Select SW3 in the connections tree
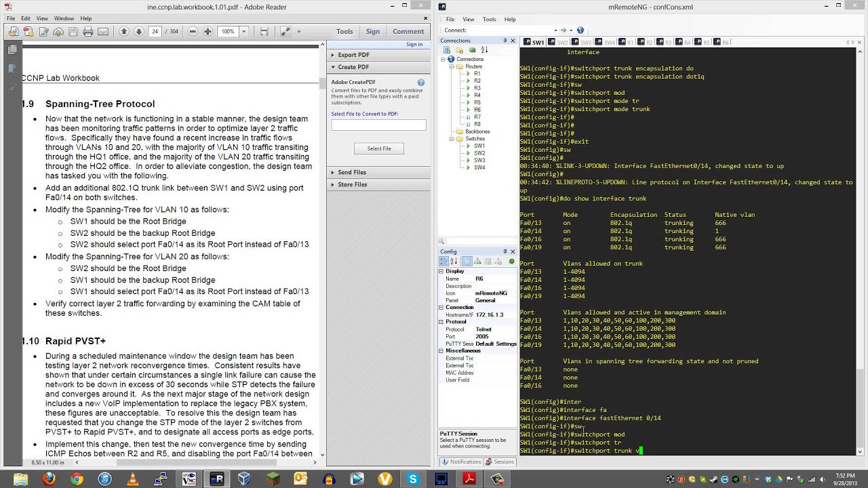Image resolution: width=868 pixels, height=488 pixels. tap(479, 161)
